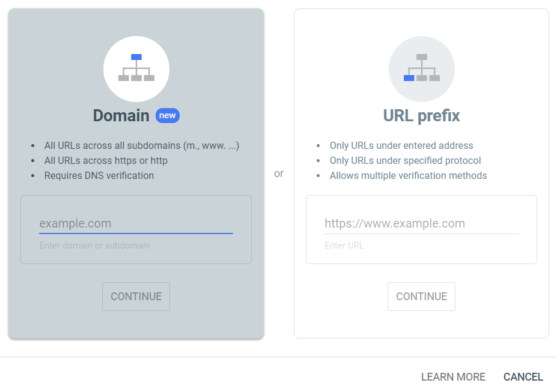Screen dimensions: 557x392
Task: Click 'Enter domain or subdomain' helper text
Action: (x=94, y=246)
